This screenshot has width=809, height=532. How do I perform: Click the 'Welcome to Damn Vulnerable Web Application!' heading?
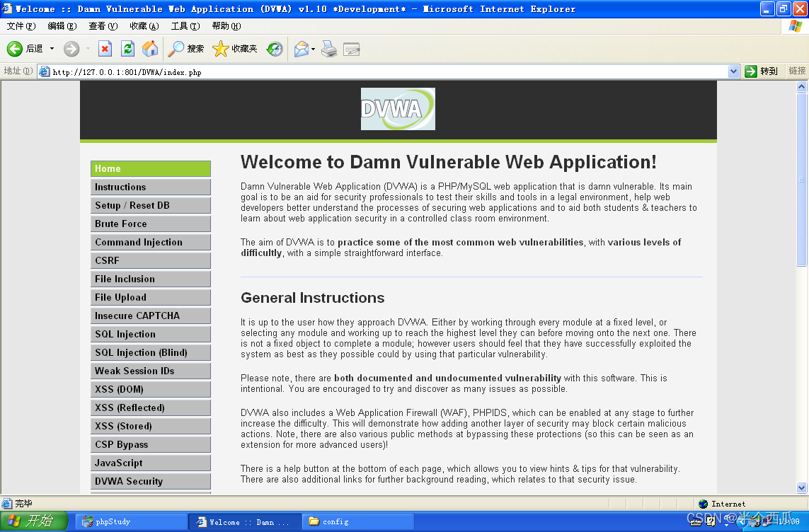[x=448, y=162]
